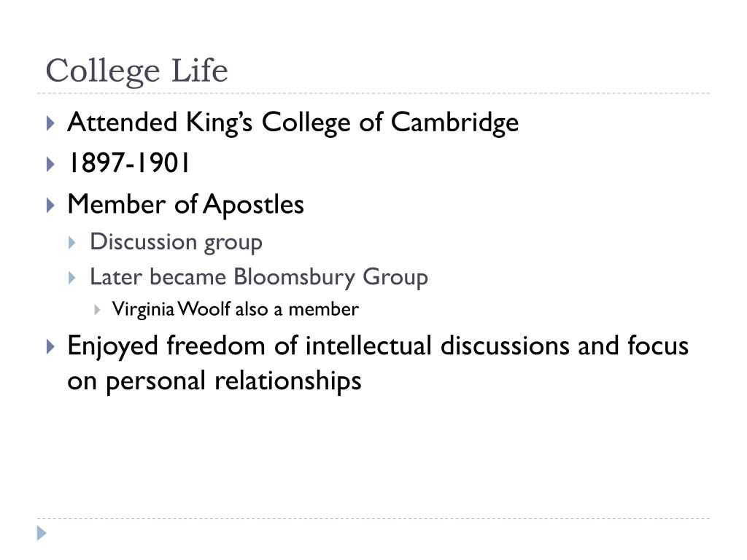This screenshot has height=560, width=747.
Task: Click the word 'Cambridge' in the first bullet
Action: (x=454, y=122)
